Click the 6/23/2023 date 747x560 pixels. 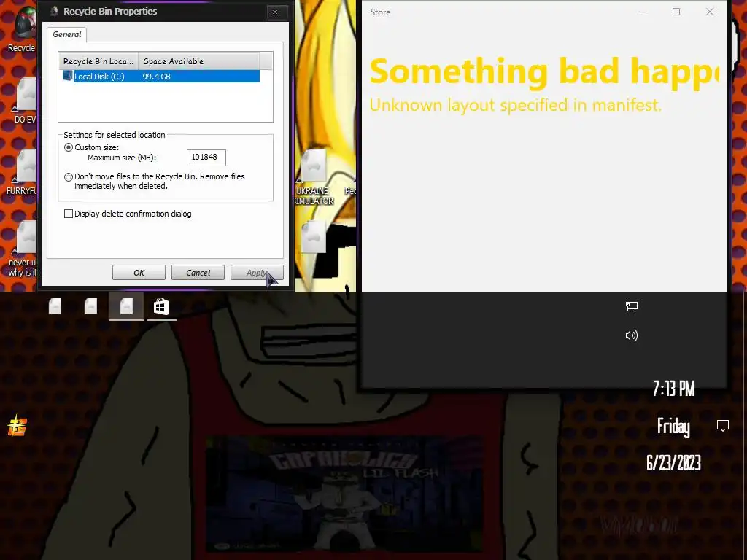(x=673, y=462)
